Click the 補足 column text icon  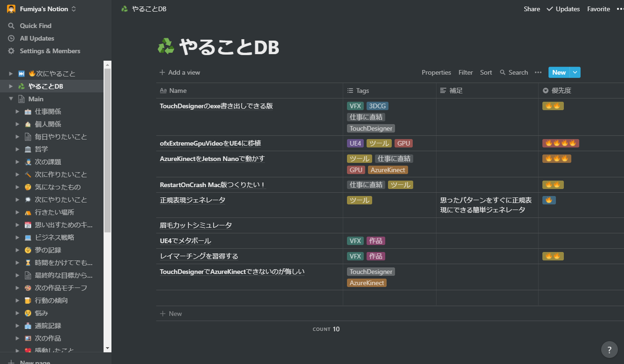click(x=443, y=90)
